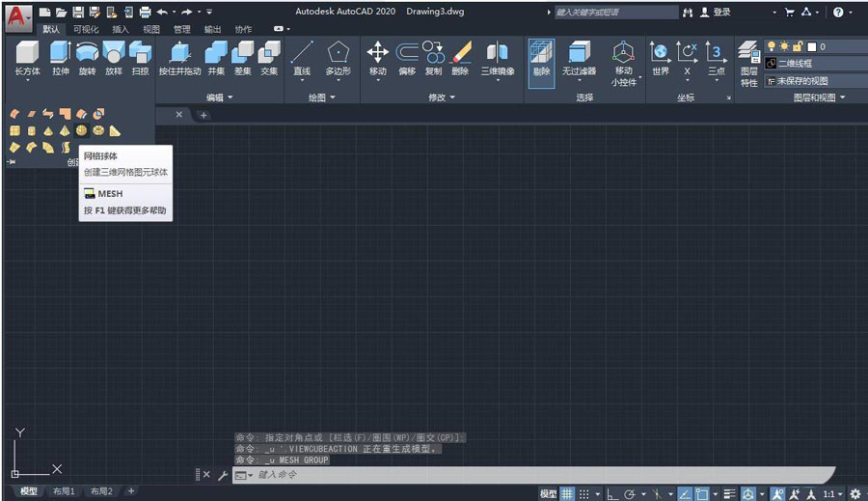Click the mesh cylinder icon in palette
The height and width of the screenshot is (501, 868).
(x=32, y=130)
